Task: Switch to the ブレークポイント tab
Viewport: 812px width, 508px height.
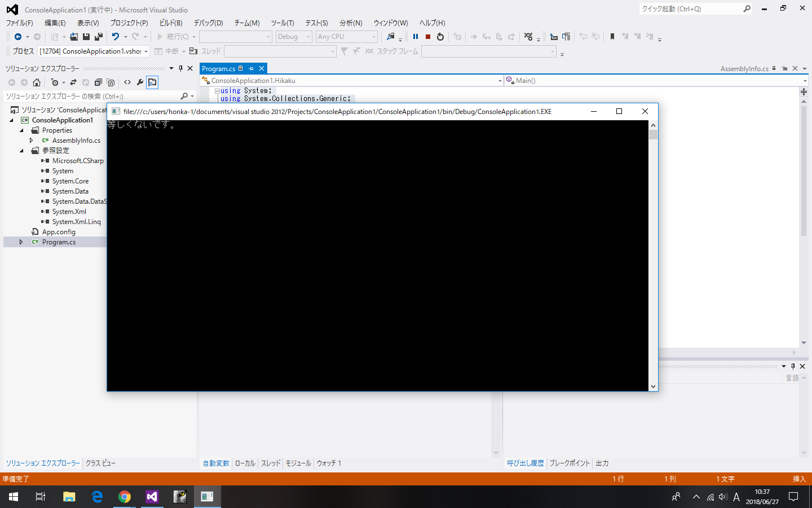Action: click(x=570, y=463)
